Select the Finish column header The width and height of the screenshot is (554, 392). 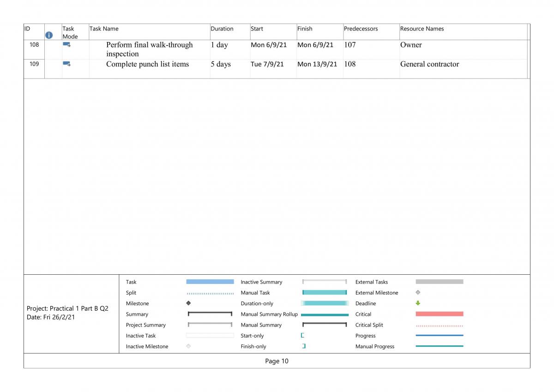tap(320, 32)
